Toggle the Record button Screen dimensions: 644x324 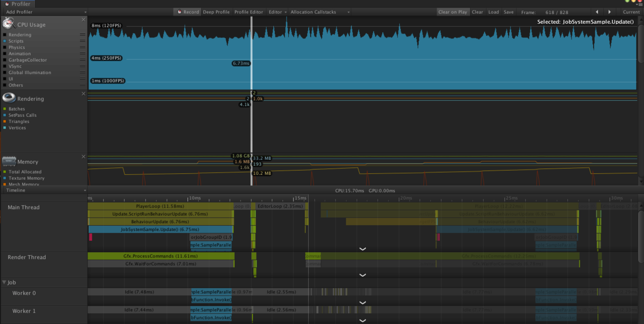188,12
